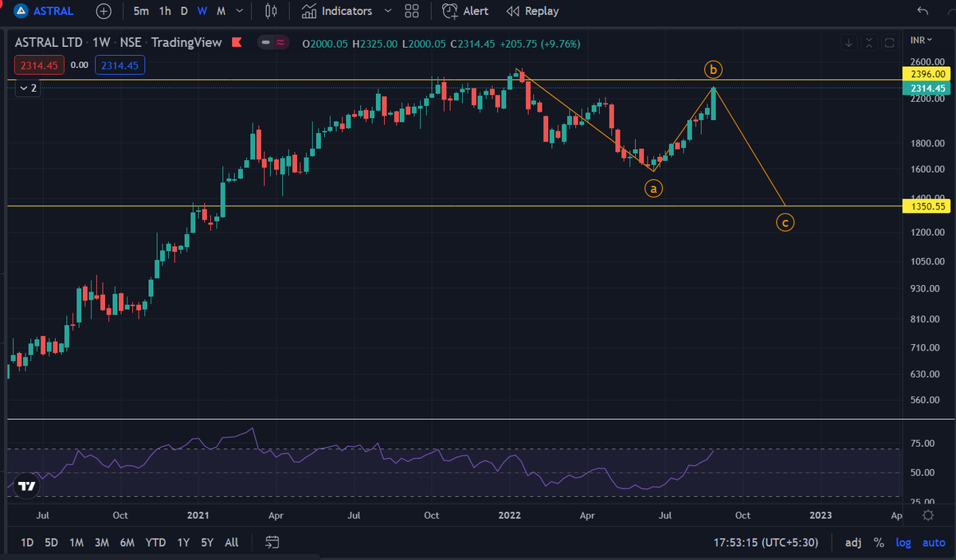Set date range to 5Y
This screenshot has height=560, width=956.
(x=207, y=542)
